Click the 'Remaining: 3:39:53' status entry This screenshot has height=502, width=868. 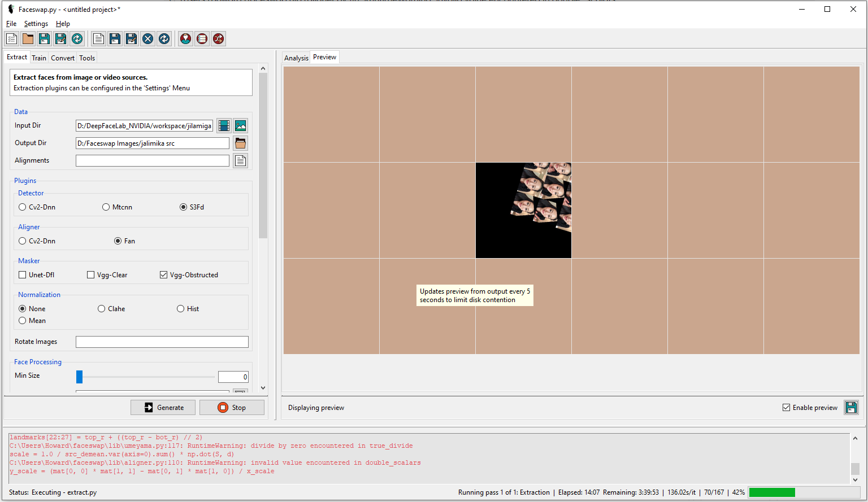point(631,492)
